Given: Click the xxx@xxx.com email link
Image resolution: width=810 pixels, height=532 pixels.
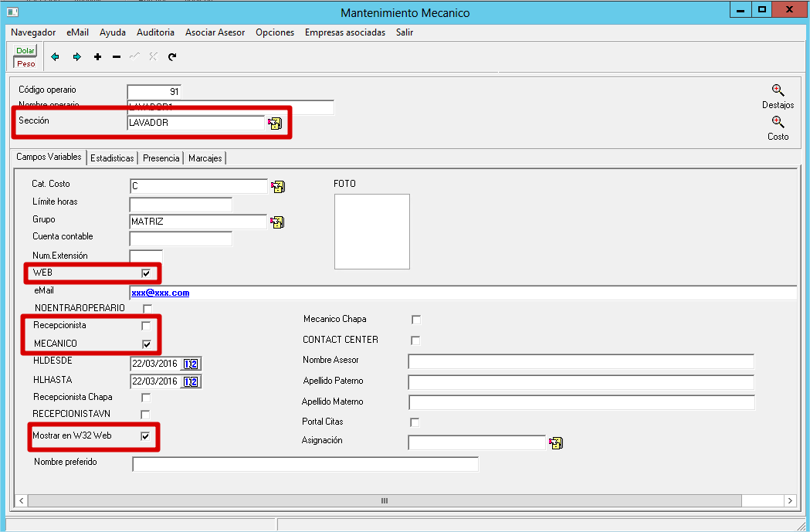Looking at the screenshot, I should (161, 293).
